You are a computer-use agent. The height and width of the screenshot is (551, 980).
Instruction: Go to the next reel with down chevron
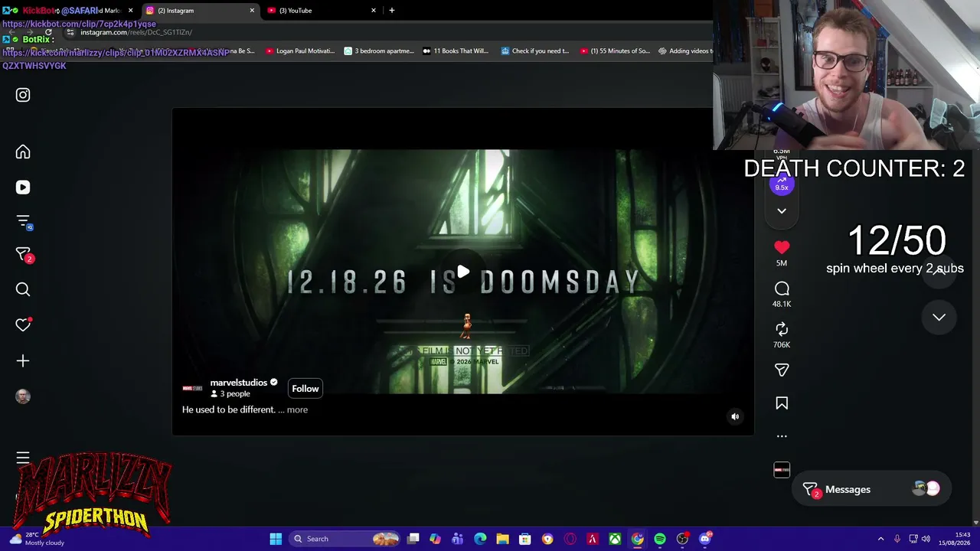[939, 317]
